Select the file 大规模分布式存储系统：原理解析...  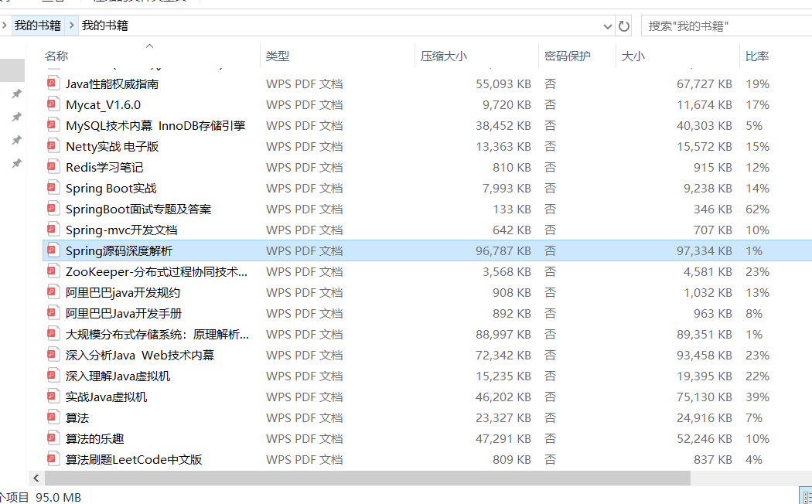tap(157, 334)
